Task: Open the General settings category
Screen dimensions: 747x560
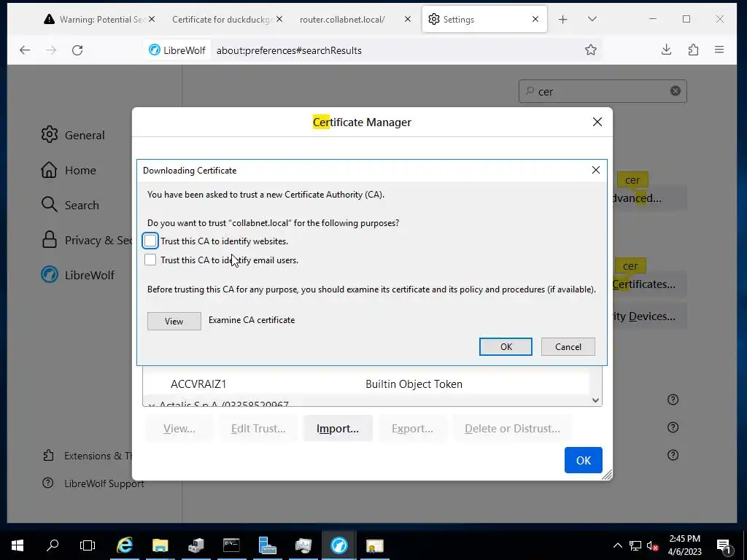Action: click(x=73, y=135)
